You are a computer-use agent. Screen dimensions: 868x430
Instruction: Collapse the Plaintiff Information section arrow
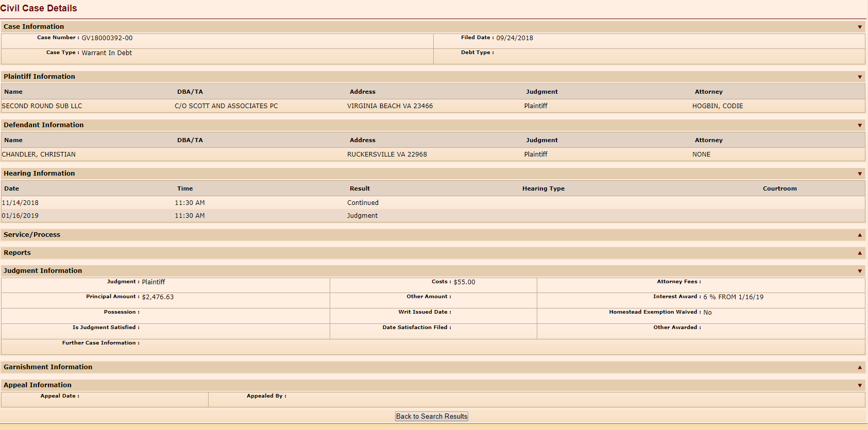860,77
